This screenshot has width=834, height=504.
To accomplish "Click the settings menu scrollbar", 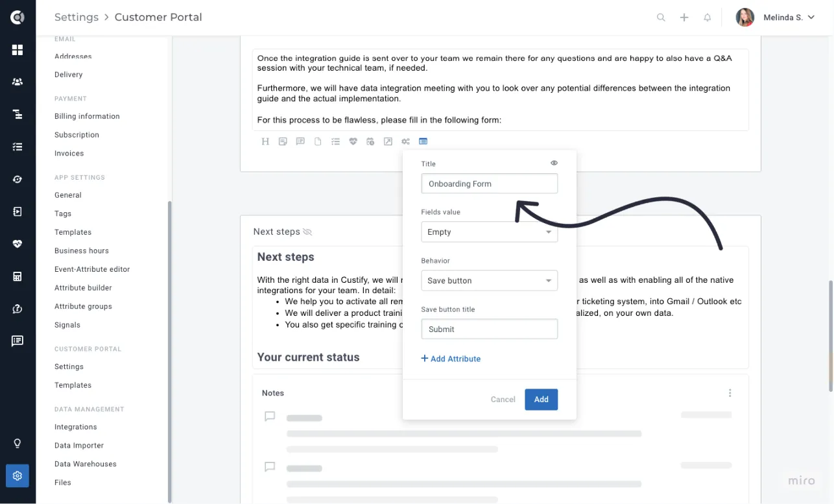I will [x=170, y=350].
